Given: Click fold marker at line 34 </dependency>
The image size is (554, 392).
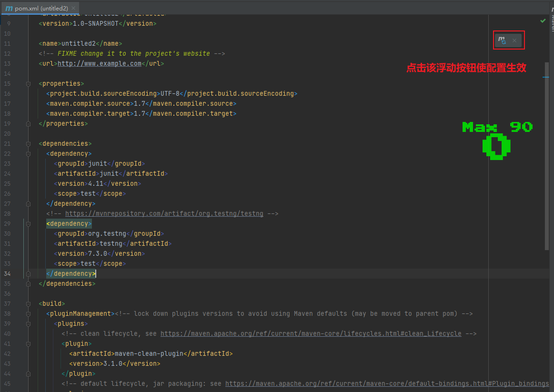Looking at the screenshot, I should coord(28,274).
